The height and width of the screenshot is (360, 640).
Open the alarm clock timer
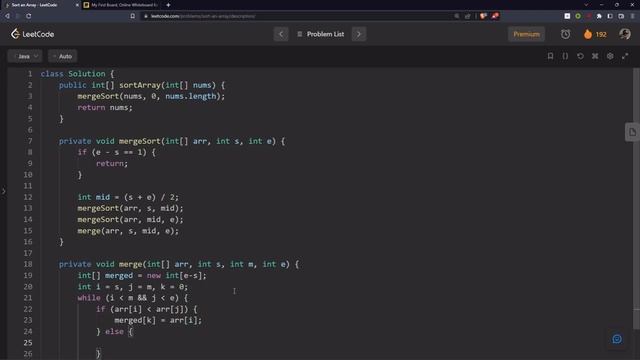click(565, 34)
